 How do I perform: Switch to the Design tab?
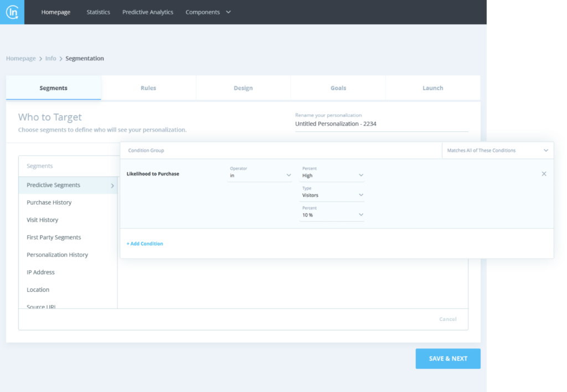(x=243, y=88)
